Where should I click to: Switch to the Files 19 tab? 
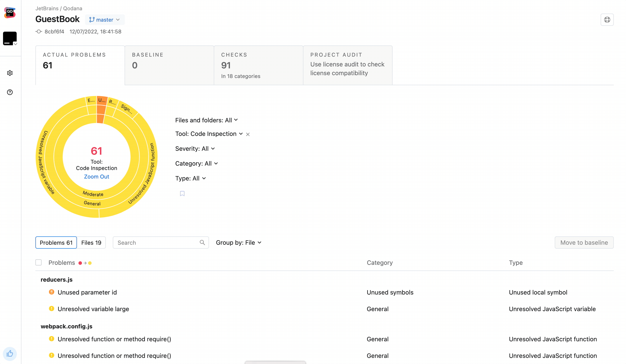click(x=91, y=243)
